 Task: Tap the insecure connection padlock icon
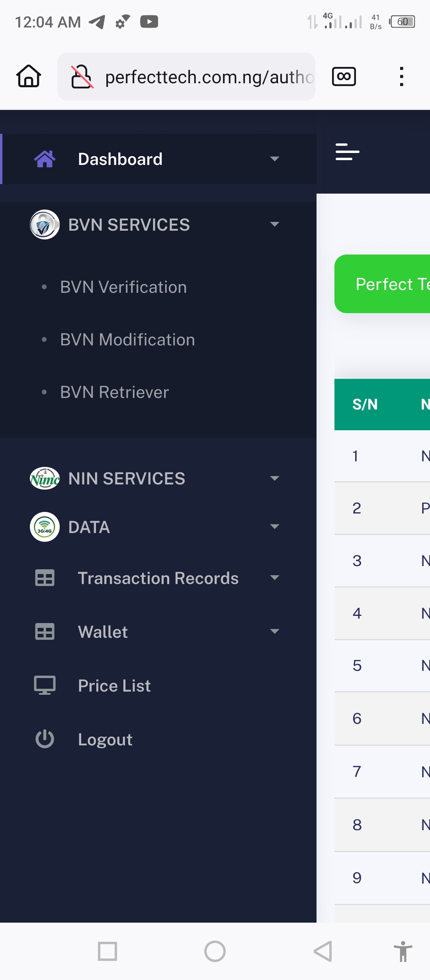[82, 76]
